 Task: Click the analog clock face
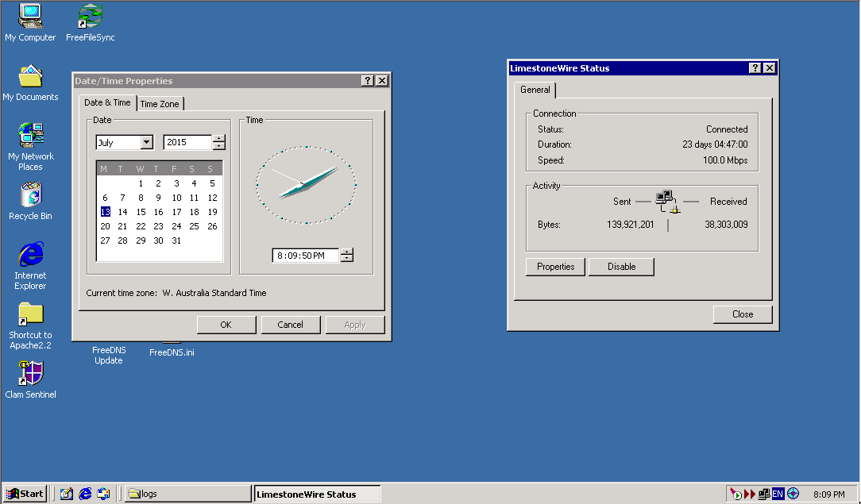[306, 185]
